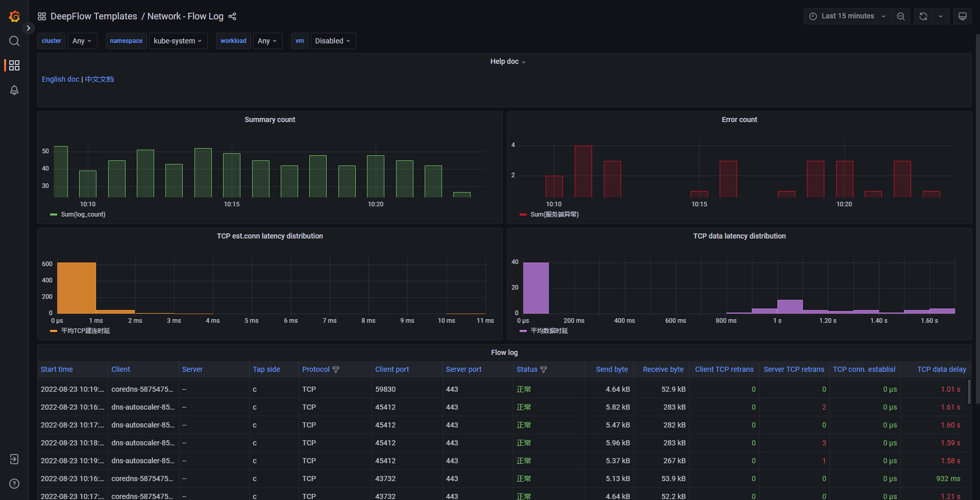Enable cycle view mode with the monitor icon
This screenshot has height=500, width=980.
click(962, 16)
